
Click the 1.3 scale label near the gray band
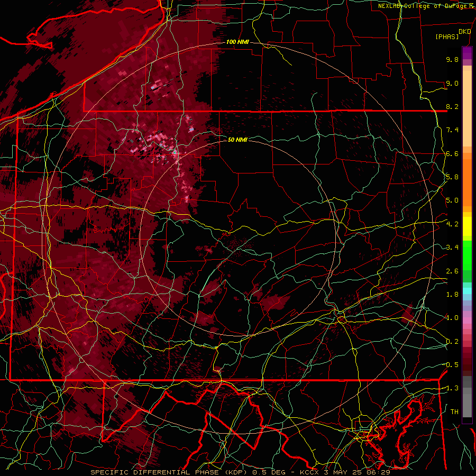tap(452, 389)
